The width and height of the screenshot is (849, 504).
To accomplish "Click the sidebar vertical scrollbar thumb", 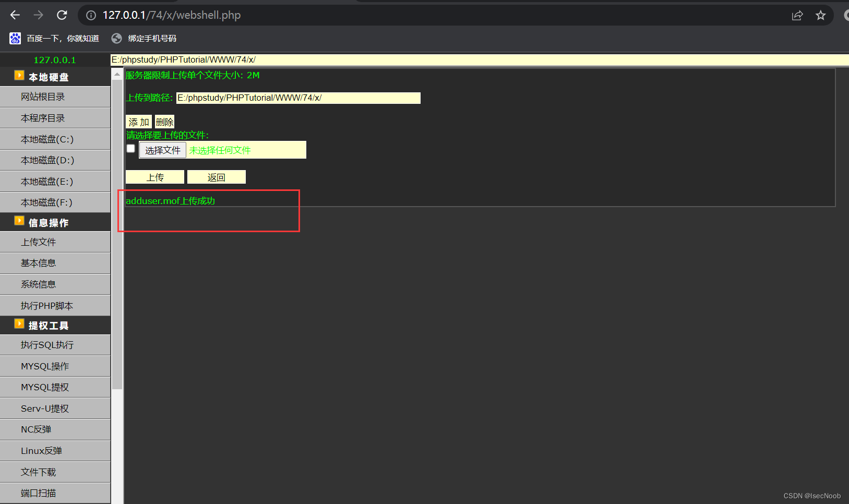I will pos(117,234).
